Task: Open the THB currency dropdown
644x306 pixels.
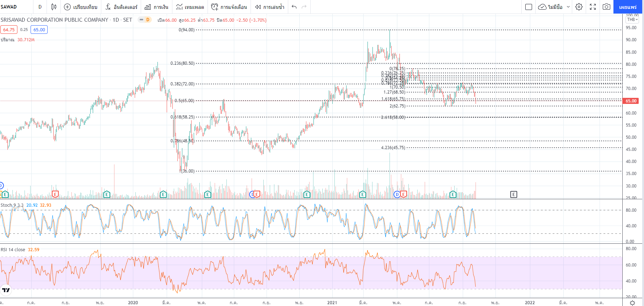Action: [x=633, y=20]
